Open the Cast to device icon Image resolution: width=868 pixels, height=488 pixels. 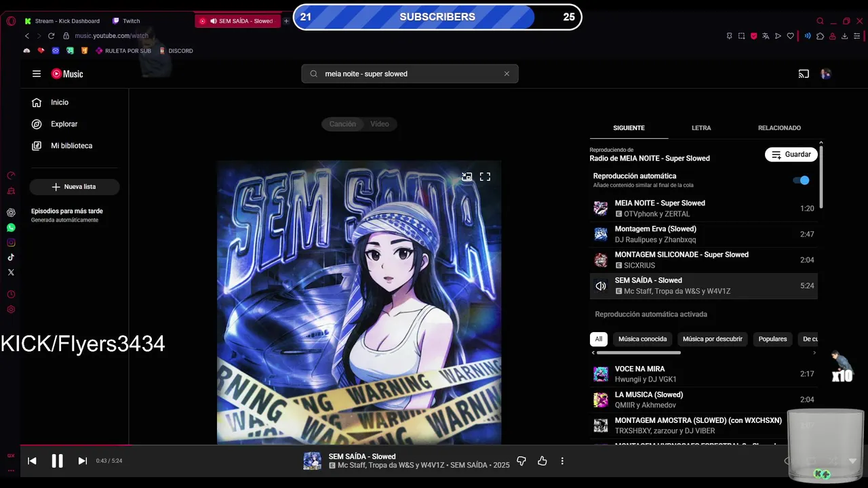tap(804, 74)
